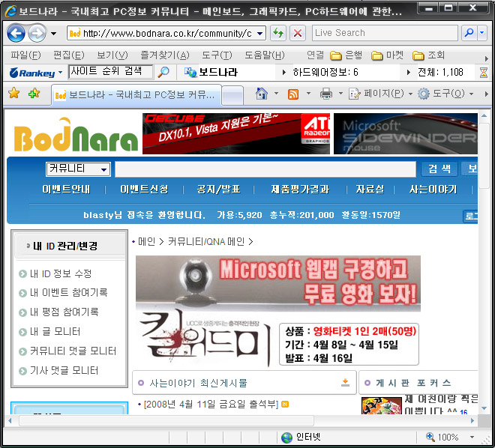Open the 마켓 links folder
495x448 pixels.
(387, 55)
